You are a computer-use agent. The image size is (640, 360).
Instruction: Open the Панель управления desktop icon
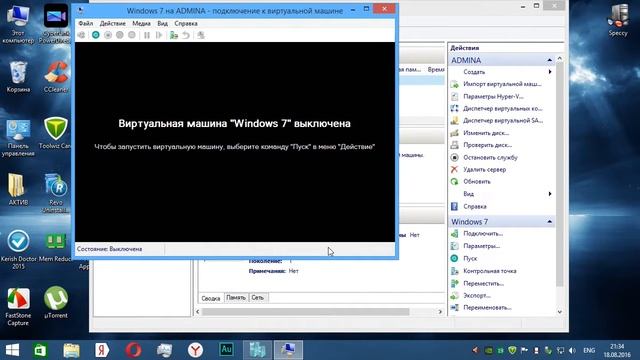(x=18, y=138)
